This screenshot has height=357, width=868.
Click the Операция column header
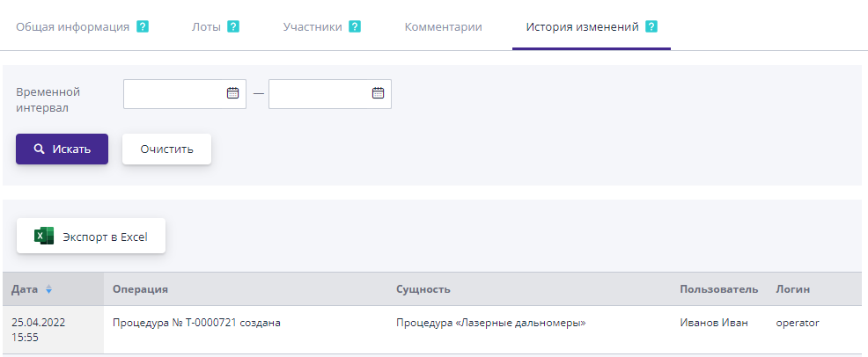[140, 289]
